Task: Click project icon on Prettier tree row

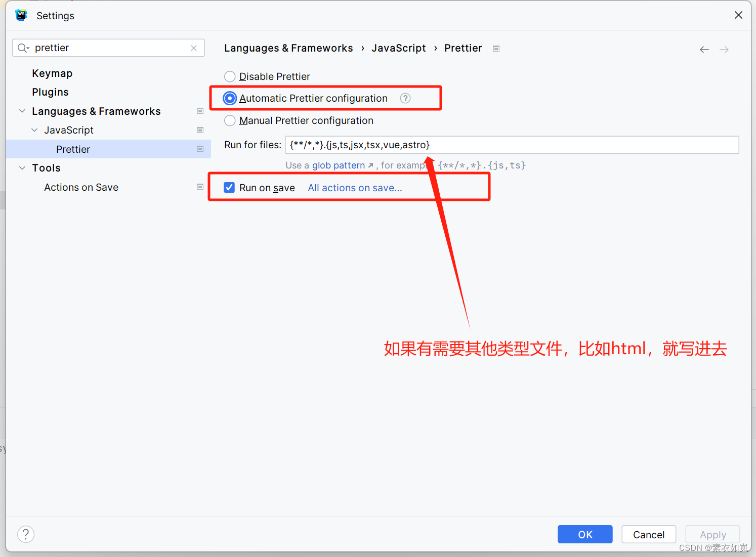Action: click(x=200, y=149)
